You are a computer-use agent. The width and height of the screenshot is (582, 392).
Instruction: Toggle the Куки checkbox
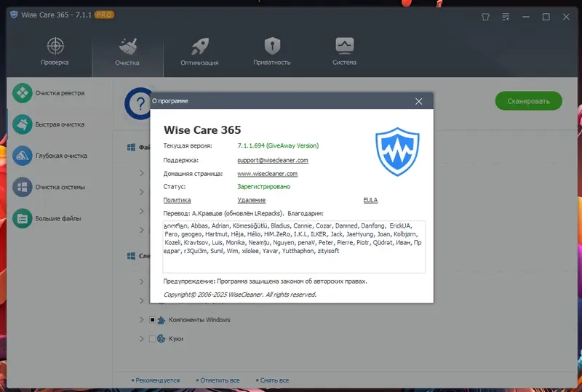tap(152, 339)
